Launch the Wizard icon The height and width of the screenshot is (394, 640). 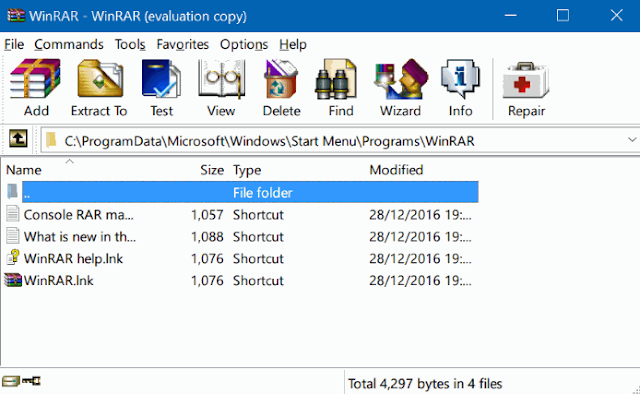pos(401,79)
